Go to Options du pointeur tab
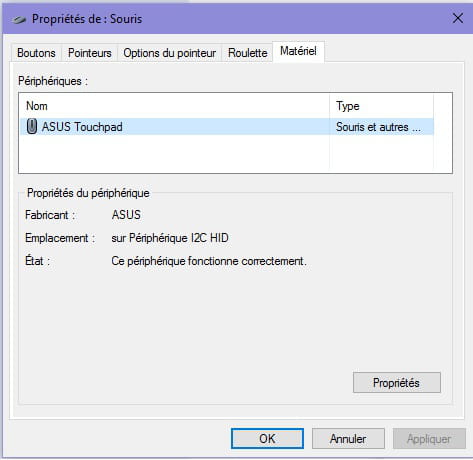The height and width of the screenshot is (460, 473). point(169,53)
